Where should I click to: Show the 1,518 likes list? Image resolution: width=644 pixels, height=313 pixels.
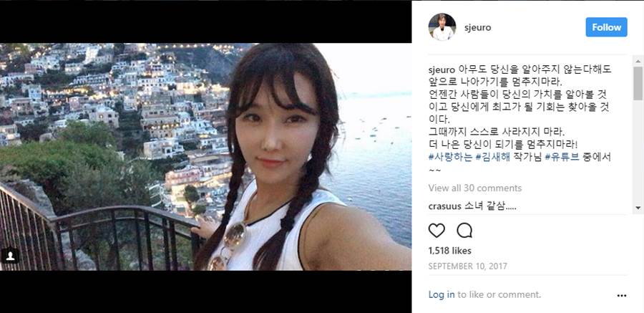pos(450,251)
